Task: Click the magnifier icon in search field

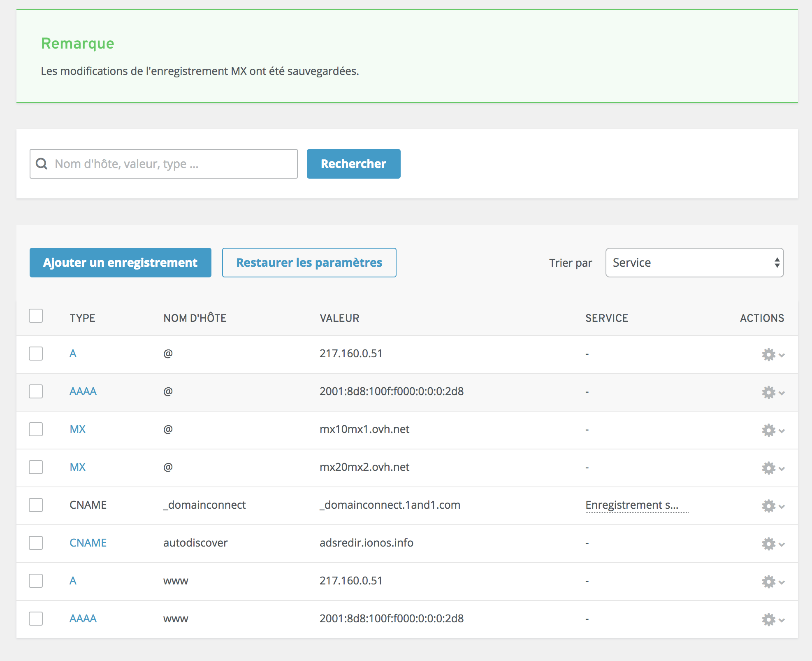Action: pyautogui.click(x=42, y=164)
